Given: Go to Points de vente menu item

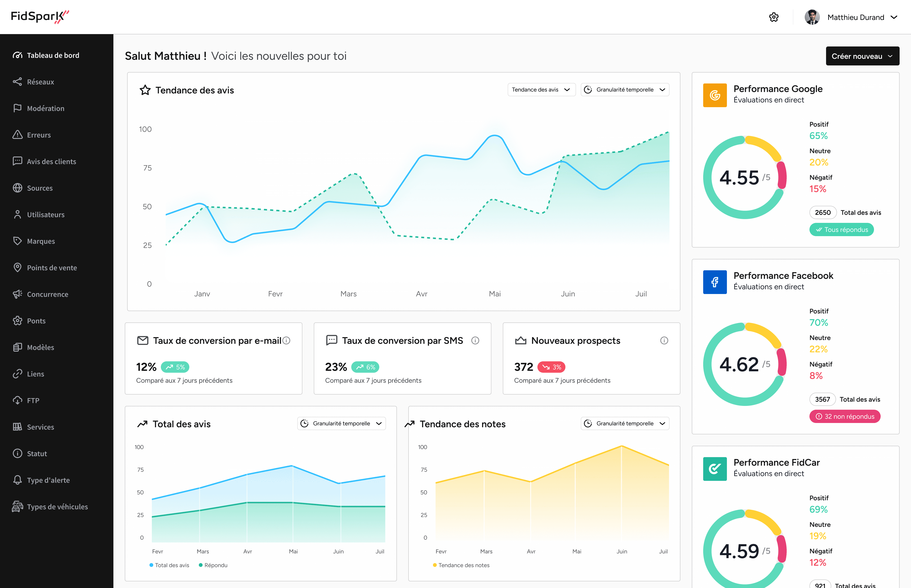Looking at the screenshot, I should [x=51, y=268].
